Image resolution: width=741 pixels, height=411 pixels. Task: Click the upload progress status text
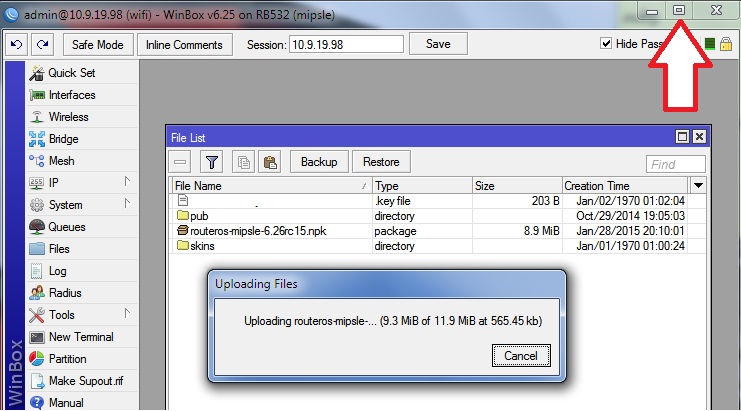point(393,321)
